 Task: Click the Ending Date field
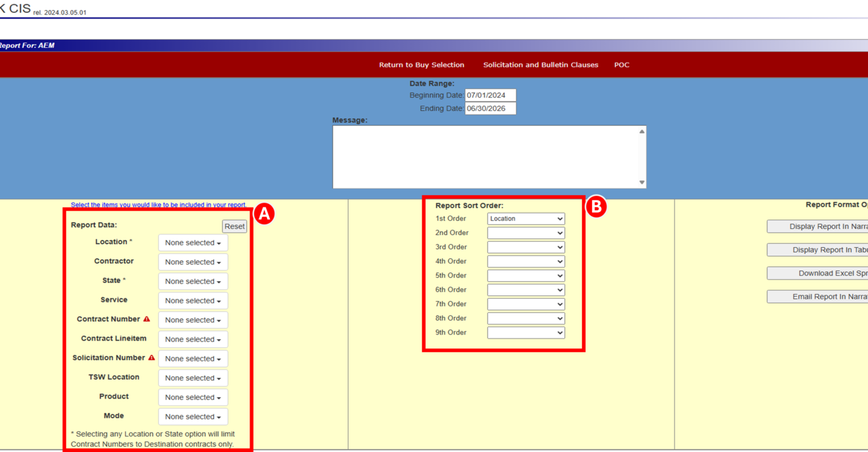tap(490, 108)
